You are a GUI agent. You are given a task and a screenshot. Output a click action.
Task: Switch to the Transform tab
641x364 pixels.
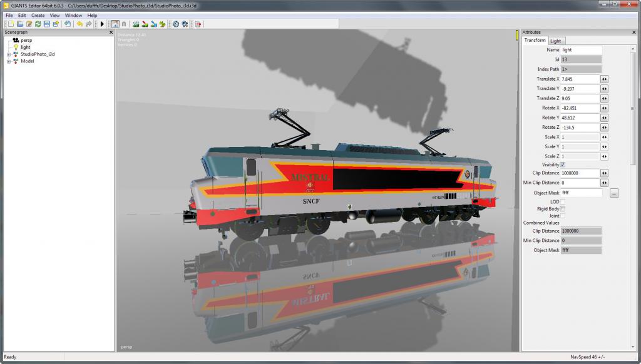[535, 40]
